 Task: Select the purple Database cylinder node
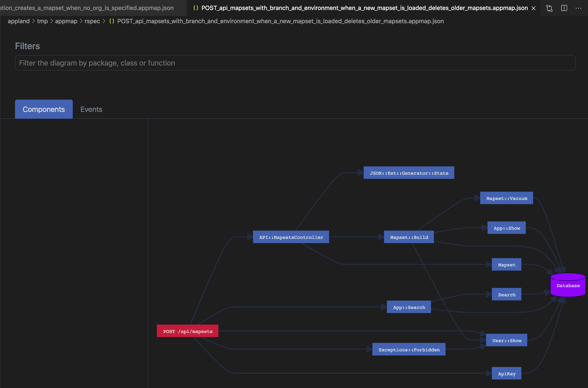tap(568, 285)
